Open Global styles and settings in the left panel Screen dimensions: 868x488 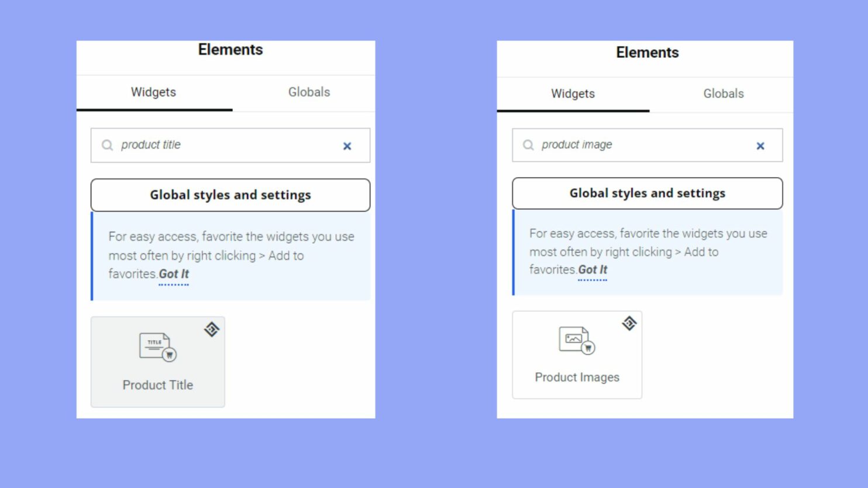(x=230, y=195)
